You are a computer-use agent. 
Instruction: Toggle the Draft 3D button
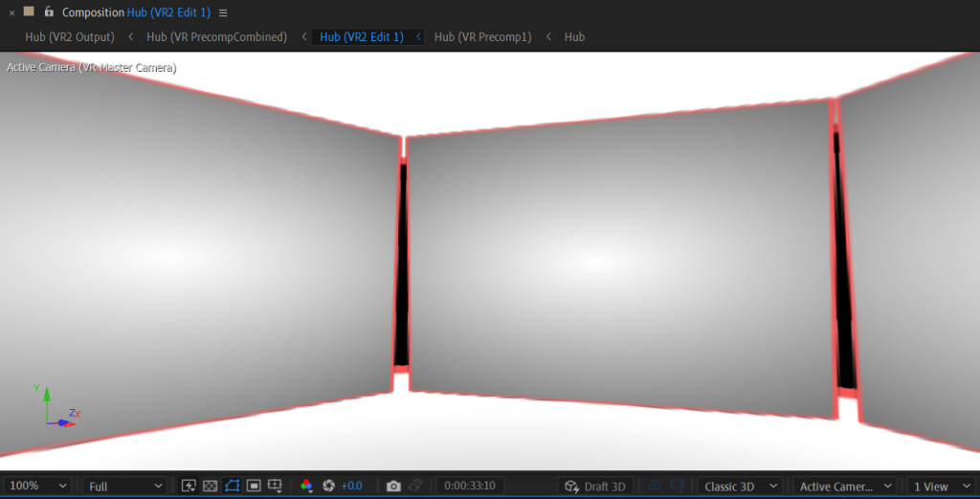pos(595,486)
